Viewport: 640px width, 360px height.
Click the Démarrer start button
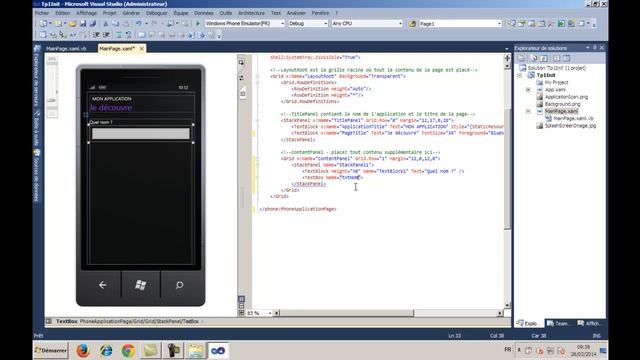click(x=51, y=351)
